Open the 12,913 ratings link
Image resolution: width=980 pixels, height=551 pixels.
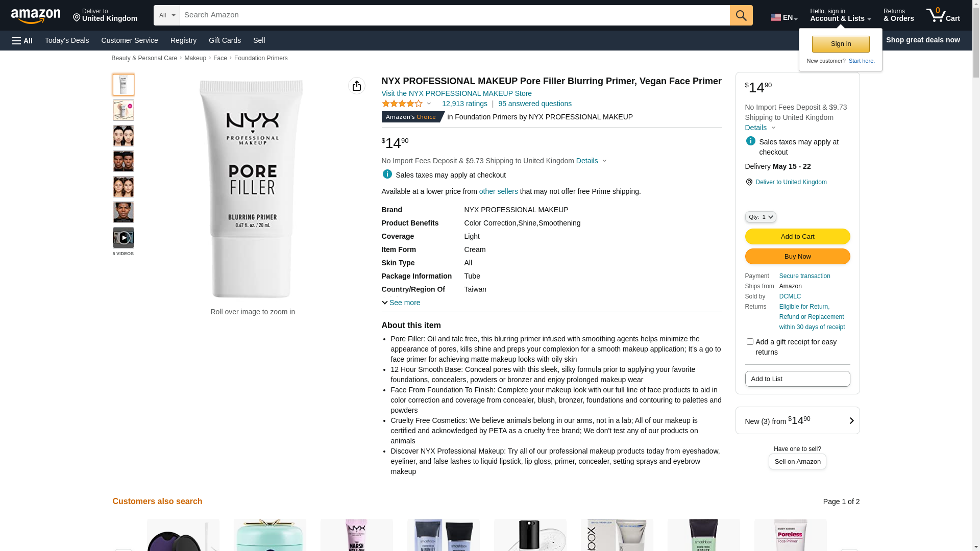tap(464, 104)
